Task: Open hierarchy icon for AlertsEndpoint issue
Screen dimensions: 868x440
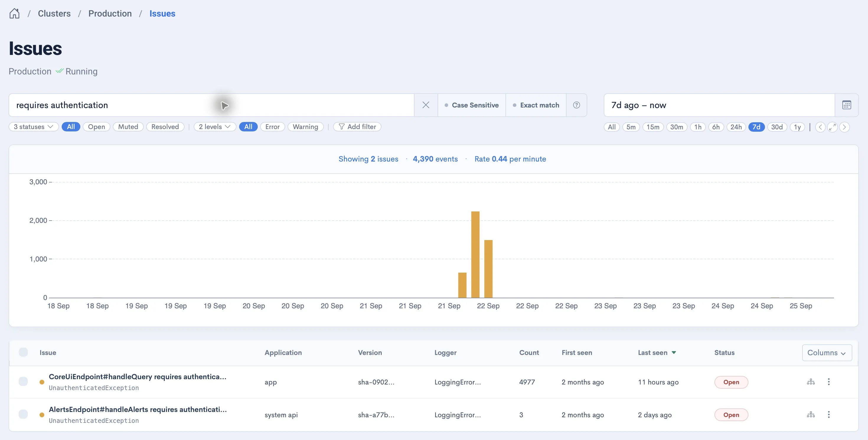Action: tap(811, 414)
